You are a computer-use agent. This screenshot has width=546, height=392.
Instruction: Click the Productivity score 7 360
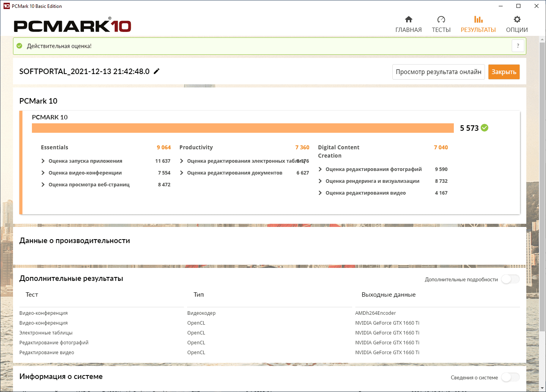302,147
